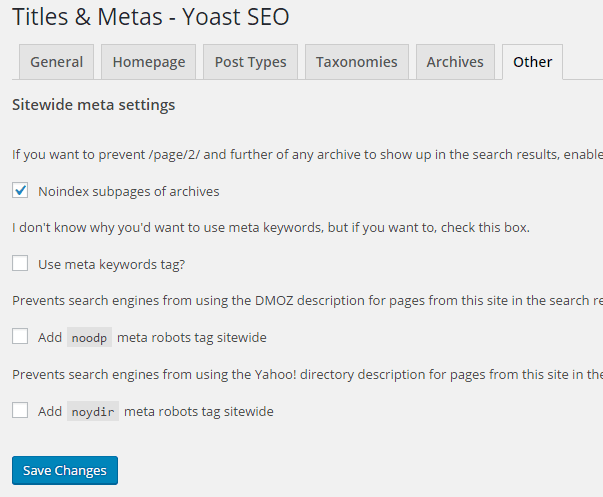Open the Archives tab

pos(455,61)
